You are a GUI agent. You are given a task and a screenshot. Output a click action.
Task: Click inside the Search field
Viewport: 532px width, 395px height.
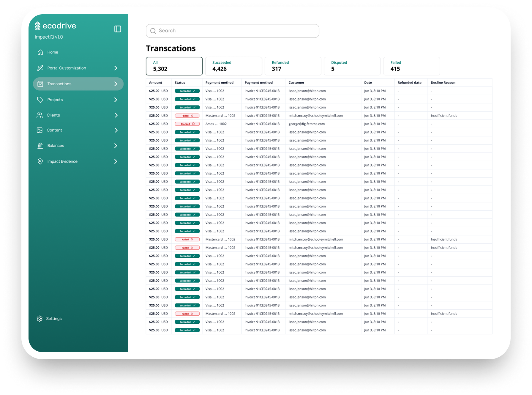pyautogui.click(x=232, y=31)
